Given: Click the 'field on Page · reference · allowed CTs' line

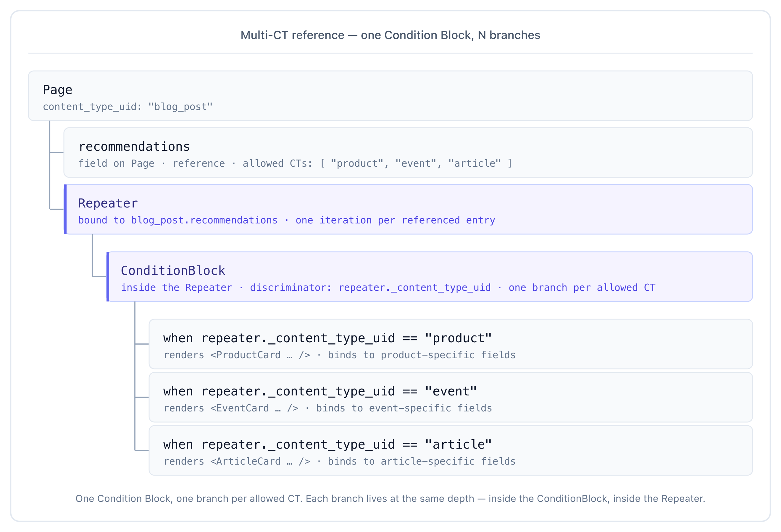Looking at the screenshot, I should coord(295,164).
